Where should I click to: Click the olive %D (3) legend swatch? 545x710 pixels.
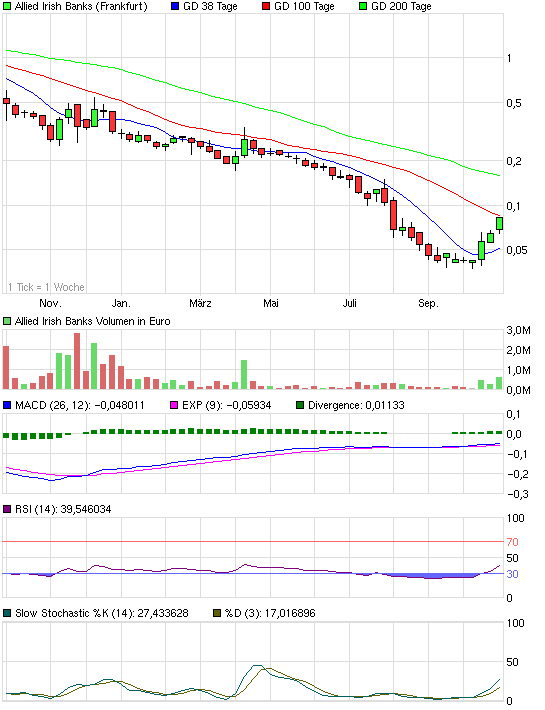tap(217, 613)
